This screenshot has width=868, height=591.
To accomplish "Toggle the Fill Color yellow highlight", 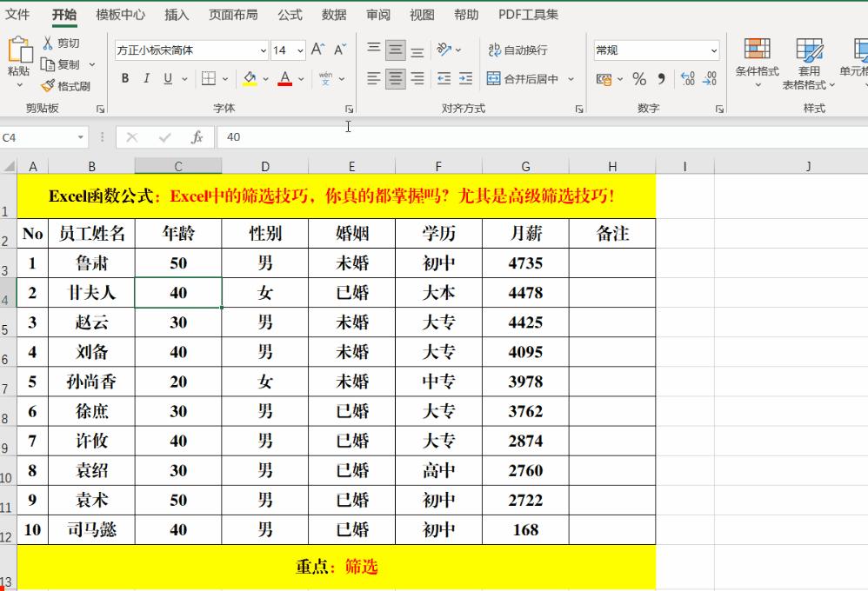I will 248,79.
